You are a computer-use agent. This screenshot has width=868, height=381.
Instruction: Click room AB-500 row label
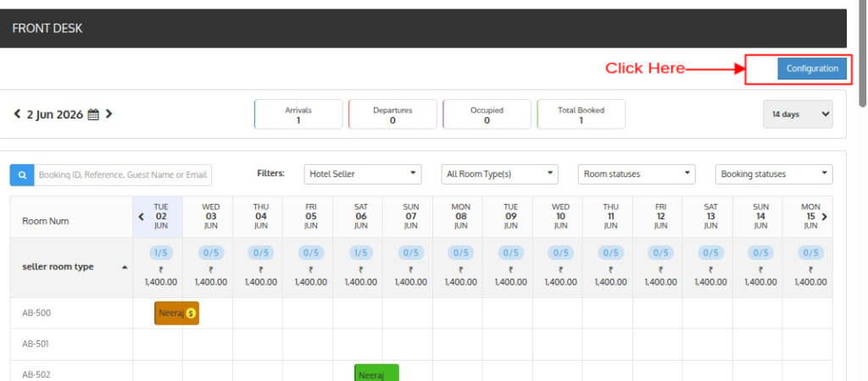(36, 313)
